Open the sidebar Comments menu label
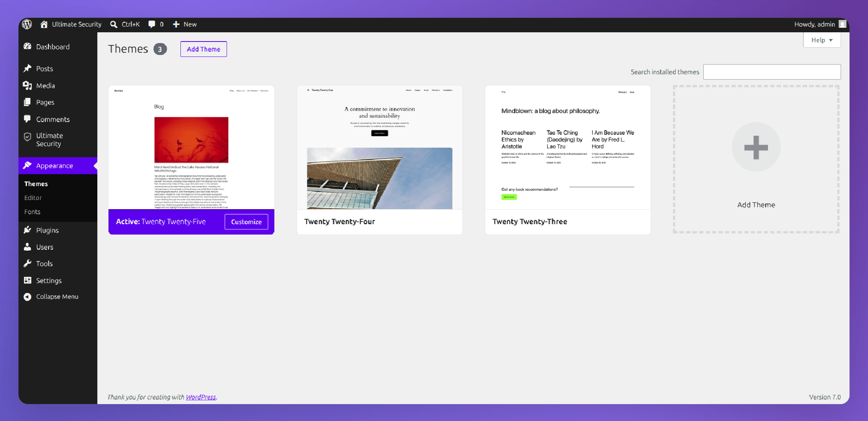 [x=53, y=119]
